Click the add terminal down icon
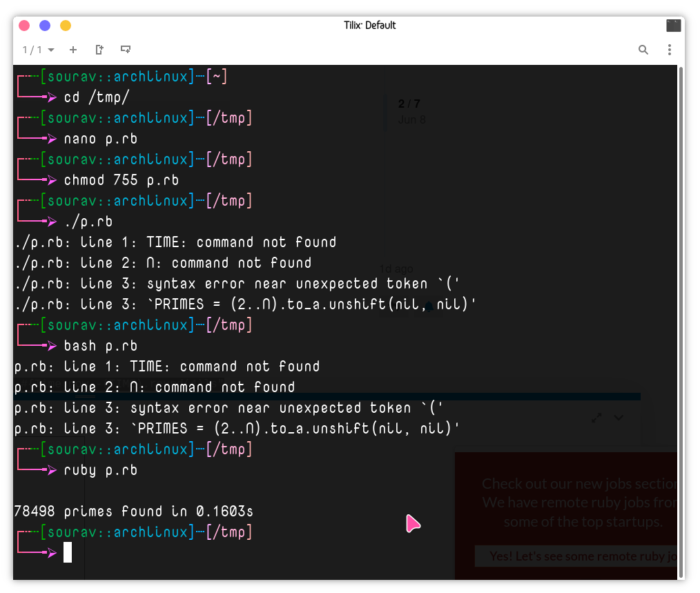The width and height of the screenshot is (700, 593). tap(126, 50)
